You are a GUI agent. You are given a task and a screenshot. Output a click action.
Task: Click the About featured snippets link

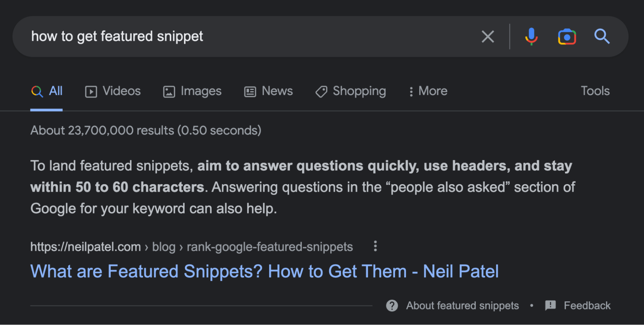tap(462, 305)
